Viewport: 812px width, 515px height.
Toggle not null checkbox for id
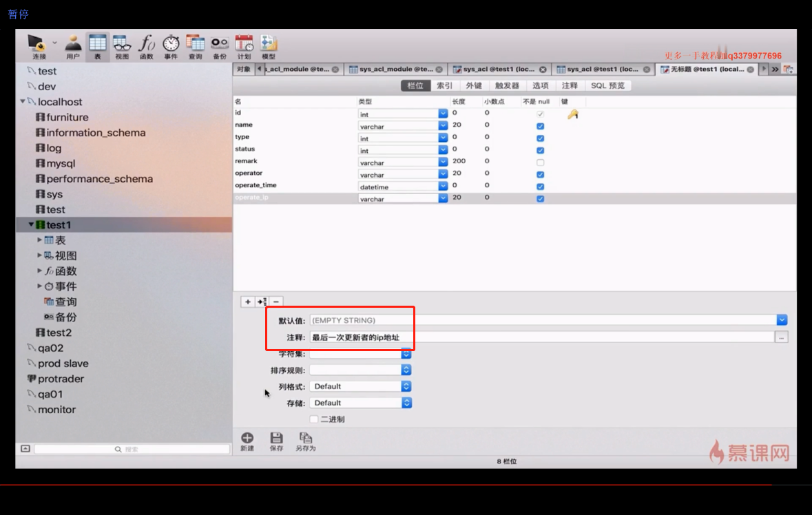point(540,114)
